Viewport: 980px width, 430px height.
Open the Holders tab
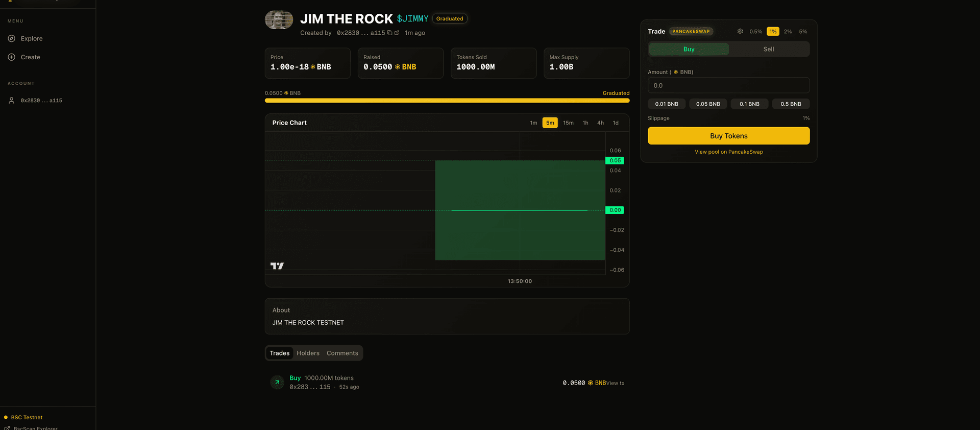tap(308, 353)
